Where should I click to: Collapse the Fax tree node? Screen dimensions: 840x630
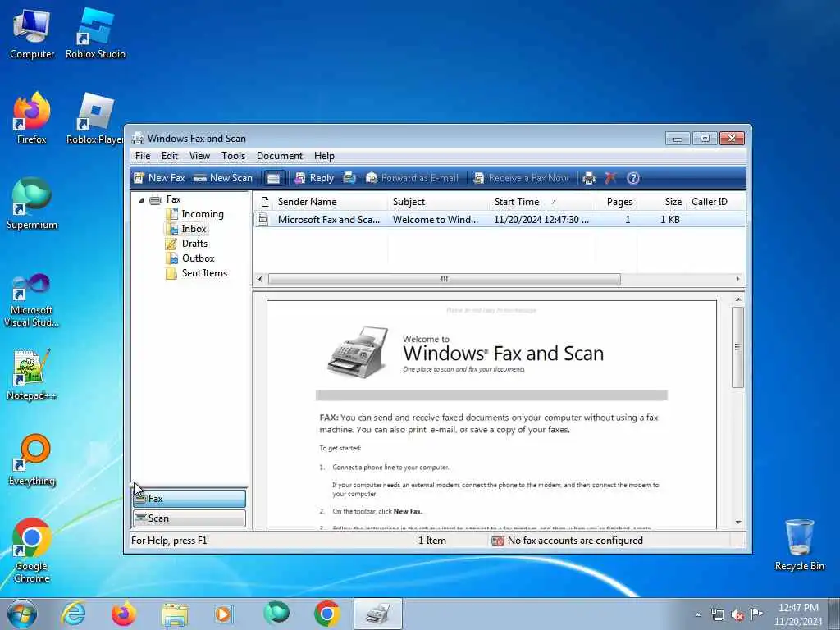pos(141,200)
